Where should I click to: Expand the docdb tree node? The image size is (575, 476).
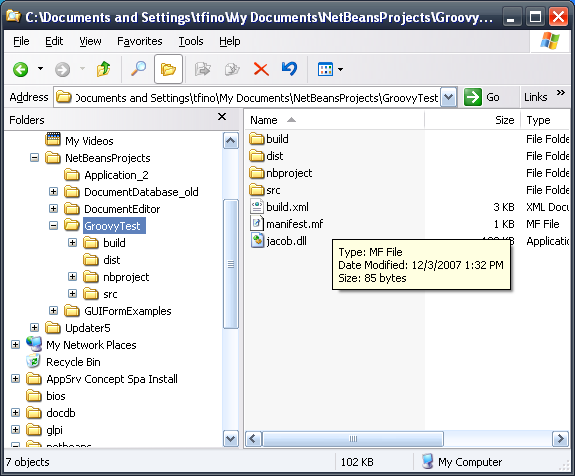(x=15, y=413)
